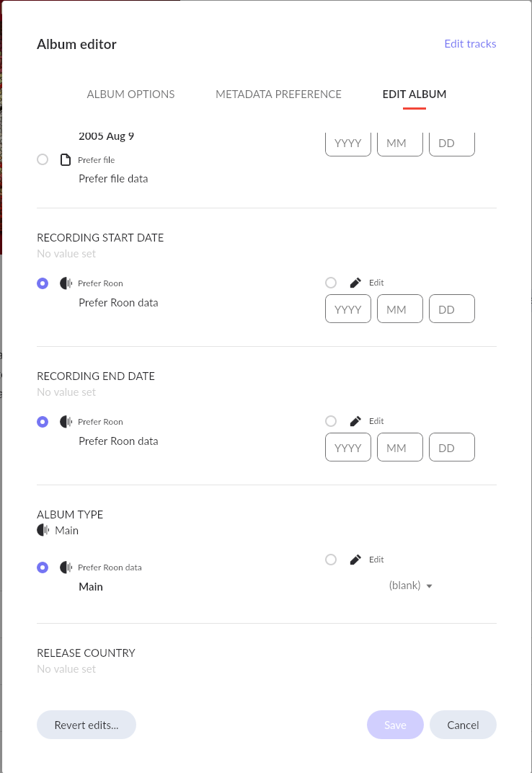Viewport: 532px width, 773px height.
Task: Click Roon icon under Recording End Date
Action: click(x=66, y=422)
